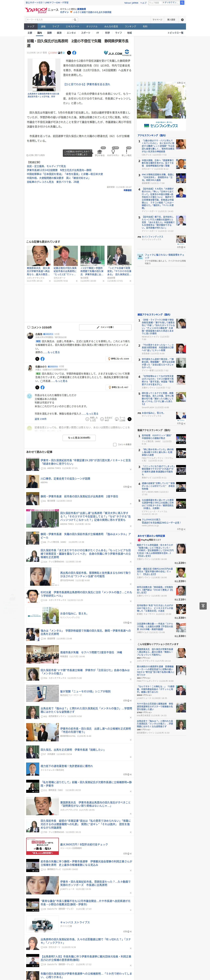Image resolution: width=210 pixels, height=980 pixels.
Task: Share 佐藤みのり's comment on X
Action: [37, 387]
